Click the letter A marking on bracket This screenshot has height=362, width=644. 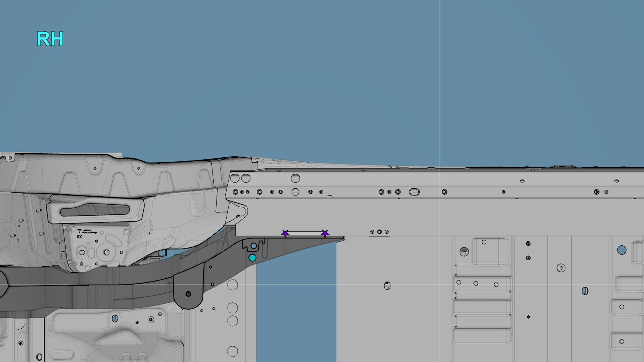[x=82, y=264]
